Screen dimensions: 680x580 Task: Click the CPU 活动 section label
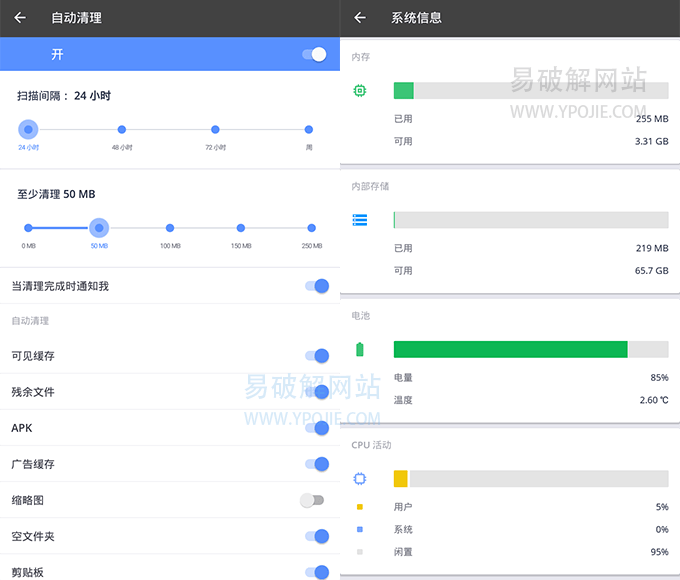371,445
